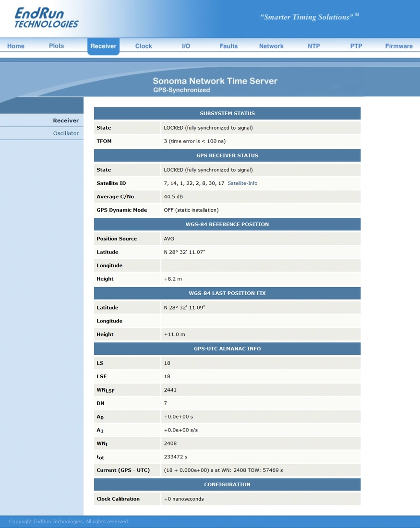This screenshot has width=420, height=528.
Task: Open the Satellite-Info link
Action: (242, 183)
